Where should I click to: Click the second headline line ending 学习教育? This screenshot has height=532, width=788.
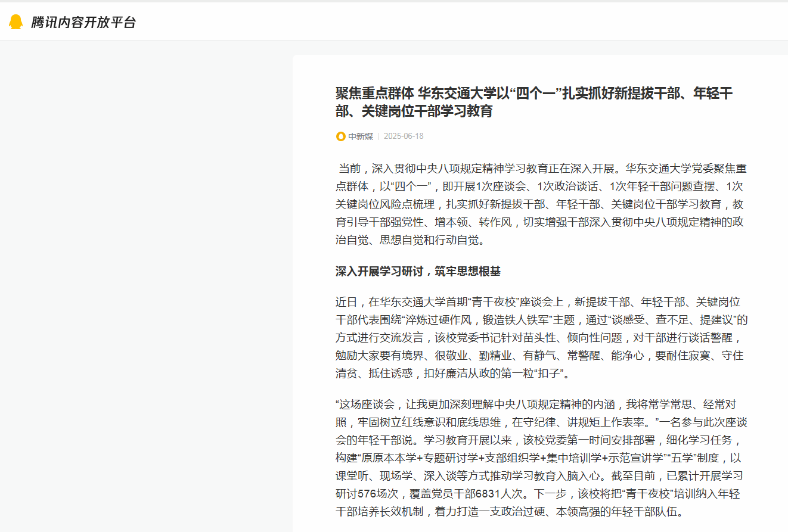414,111
